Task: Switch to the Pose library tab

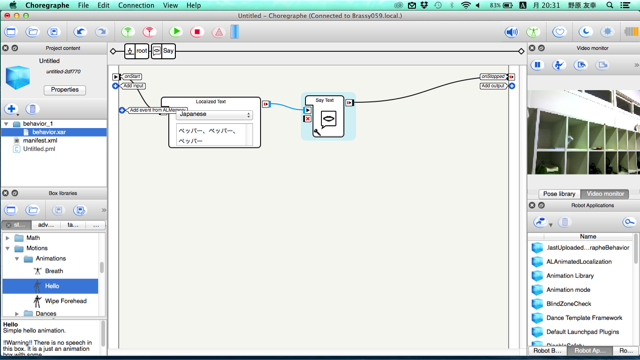Action: coord(559,194)
